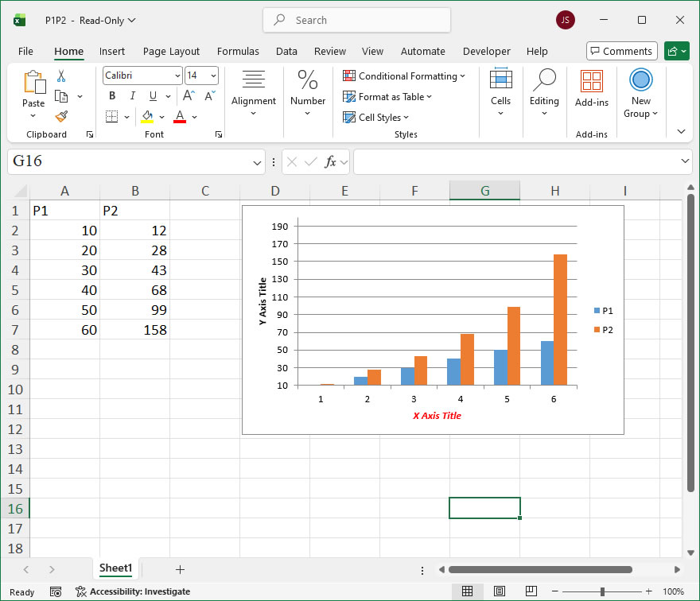Click the Comments button

621,51
